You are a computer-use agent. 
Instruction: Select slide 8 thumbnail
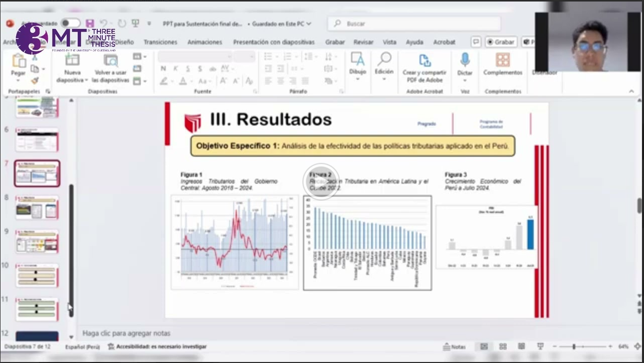coord(37,207)
